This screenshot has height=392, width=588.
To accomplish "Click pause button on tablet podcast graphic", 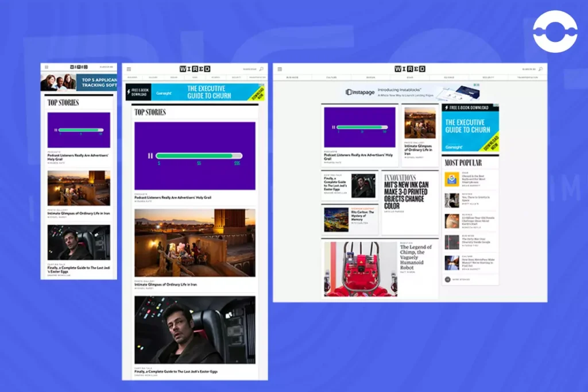I will tap(150, 156).
